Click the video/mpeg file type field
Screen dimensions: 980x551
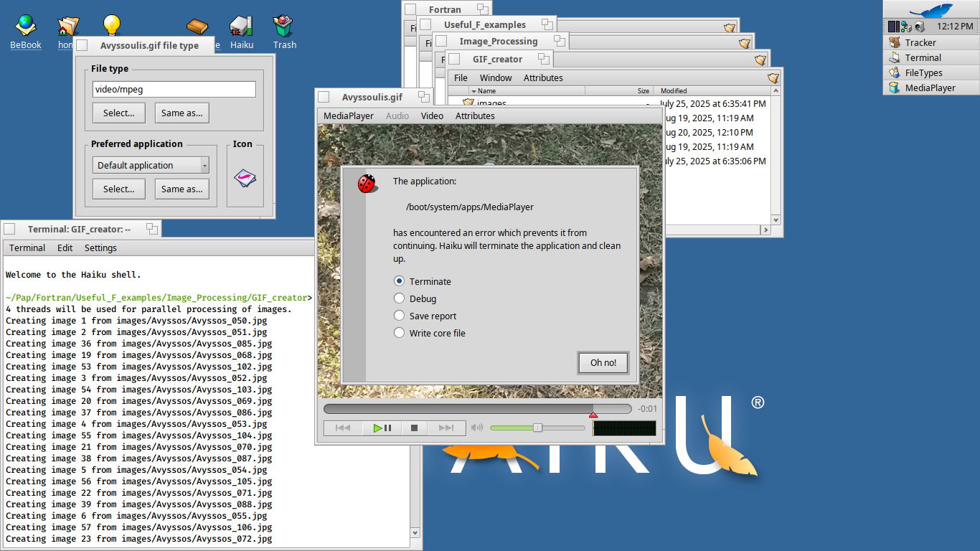pyautogui.click(x=174, y=90)
